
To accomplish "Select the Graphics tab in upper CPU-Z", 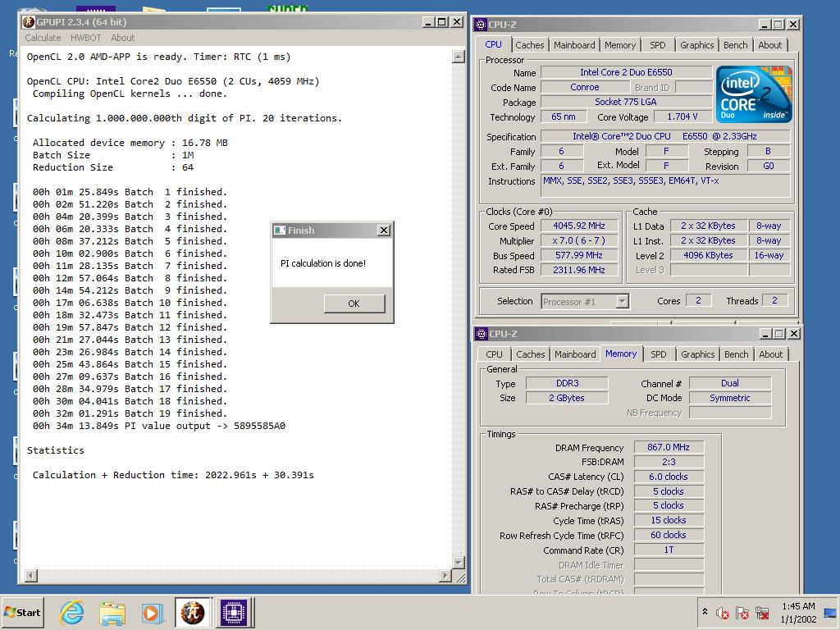I will click(696, 45).
